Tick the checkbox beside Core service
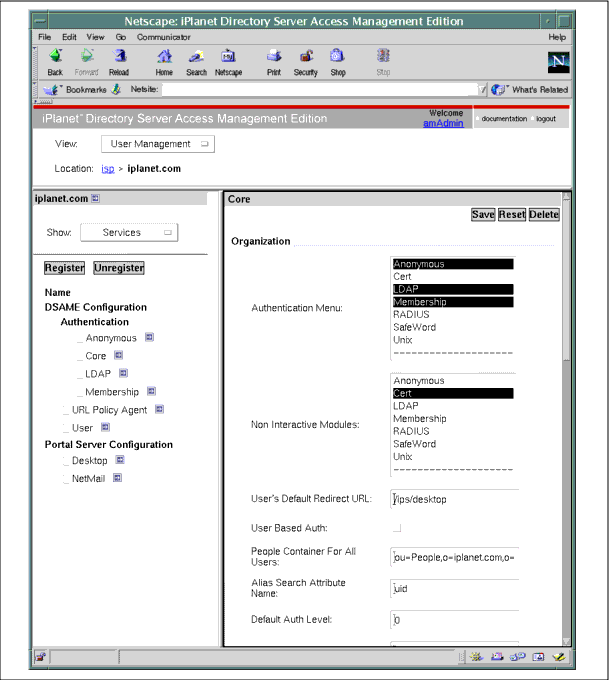 [79, 356]
